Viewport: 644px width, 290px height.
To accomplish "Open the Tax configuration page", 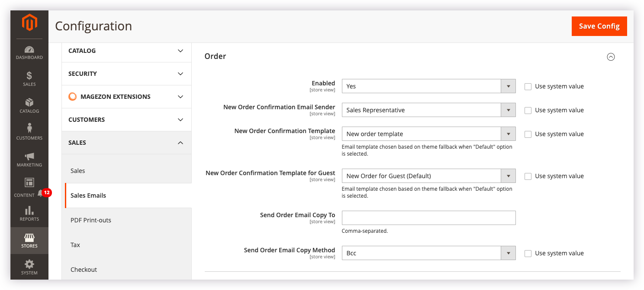I will (x=75, y=245).
